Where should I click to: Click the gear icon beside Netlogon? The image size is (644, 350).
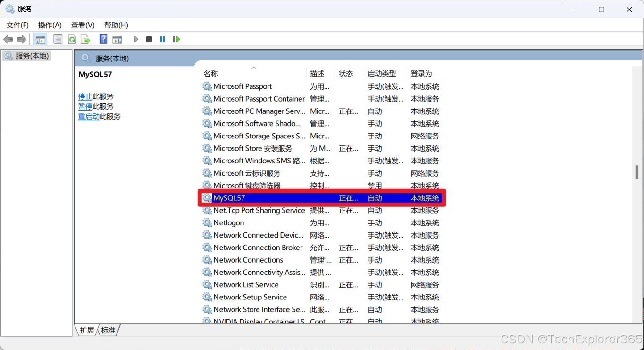207,223
